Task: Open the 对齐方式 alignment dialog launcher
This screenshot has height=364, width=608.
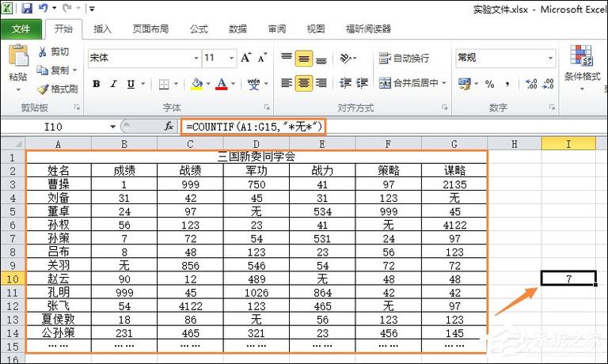Action: coord(445,108)
